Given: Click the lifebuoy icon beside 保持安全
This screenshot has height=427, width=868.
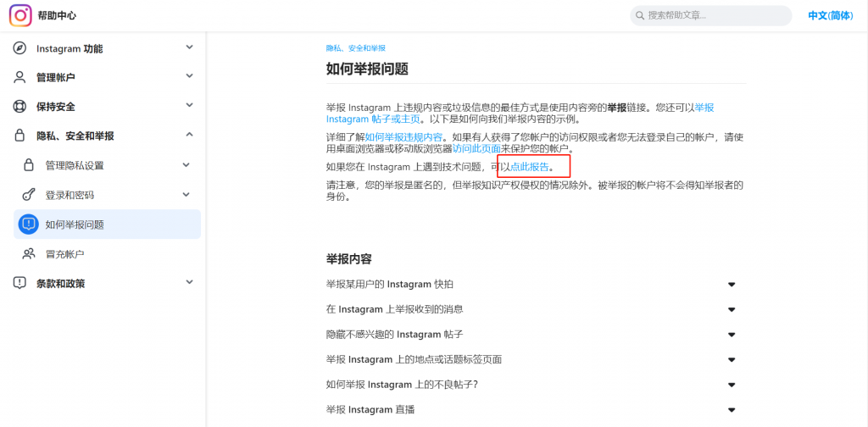Looking at the screenshot, I should [19, 106].
